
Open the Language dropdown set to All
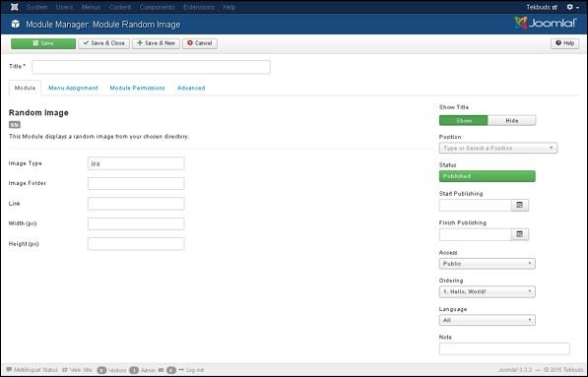488,320
